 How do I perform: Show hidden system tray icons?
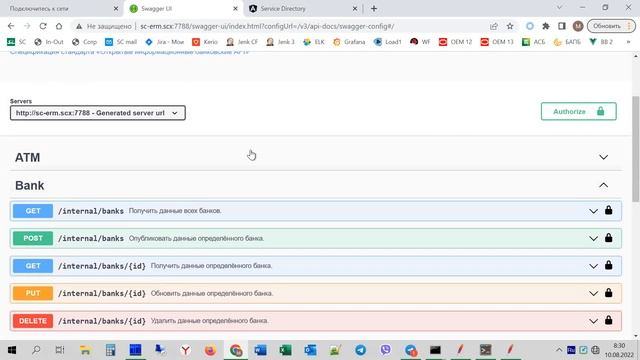click(x=558, y=350)
